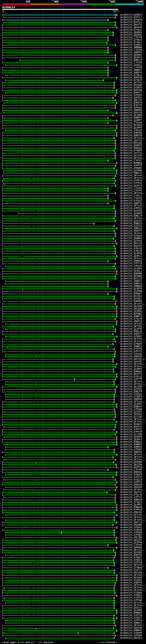Select hit UniRef100_Q19PJ8
The width and height of the screenshot is (146, 644).
[131, 186]
